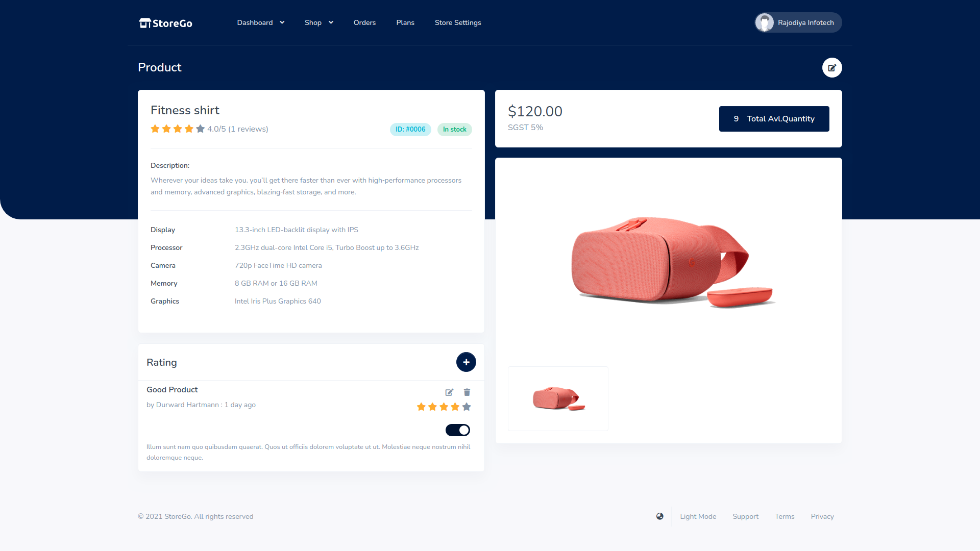980x551 pixels.
Task: Toggle the In Stock status badge
Action: point(454,129)
